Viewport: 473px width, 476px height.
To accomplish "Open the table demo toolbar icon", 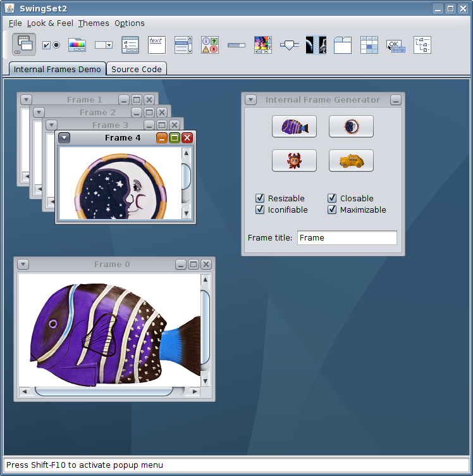I will (369, 45).
